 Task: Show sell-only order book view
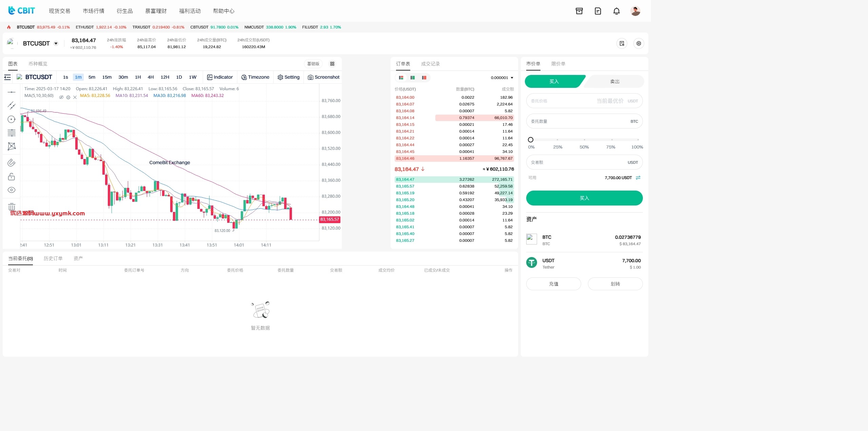[x=424, y=78]
